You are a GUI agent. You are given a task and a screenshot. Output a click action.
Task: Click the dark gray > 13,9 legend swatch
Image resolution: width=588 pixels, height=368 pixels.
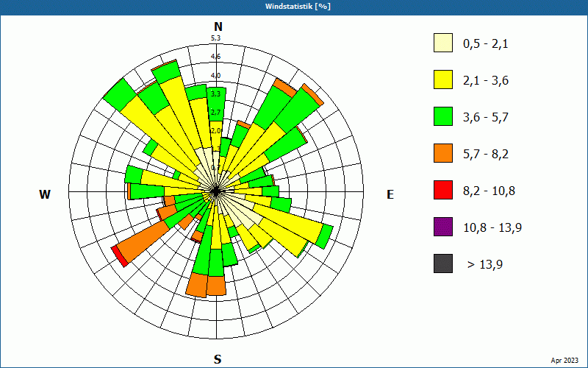click(443, 263)
